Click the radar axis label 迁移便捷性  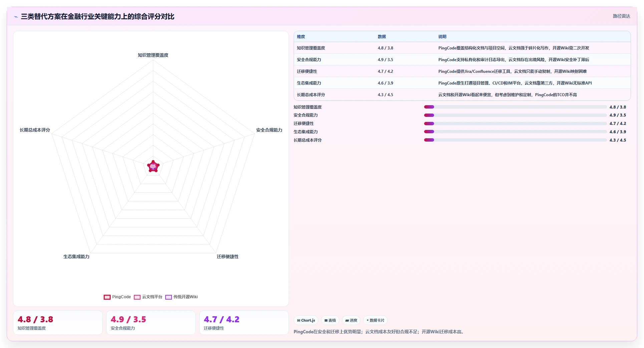(228, 256)
